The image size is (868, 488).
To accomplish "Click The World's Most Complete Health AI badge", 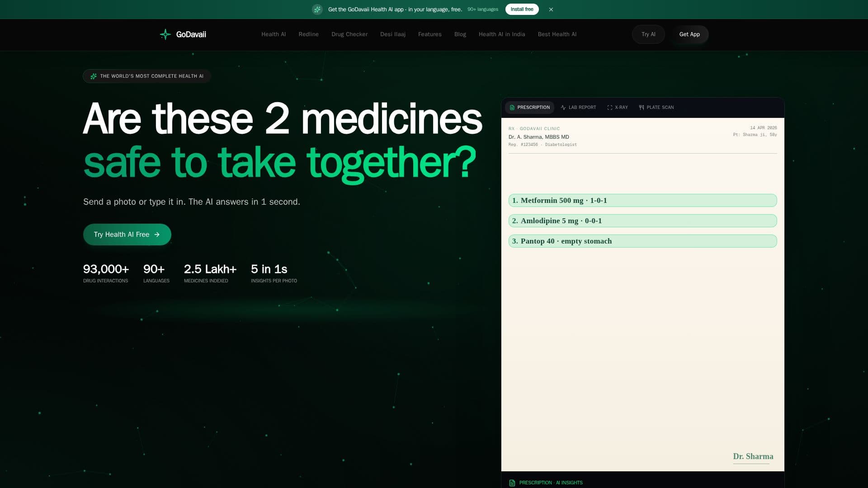I will coord(147,76).
